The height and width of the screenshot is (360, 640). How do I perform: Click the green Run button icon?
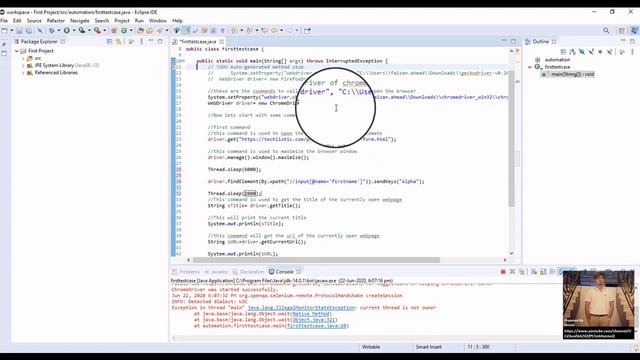pos(67,31)
